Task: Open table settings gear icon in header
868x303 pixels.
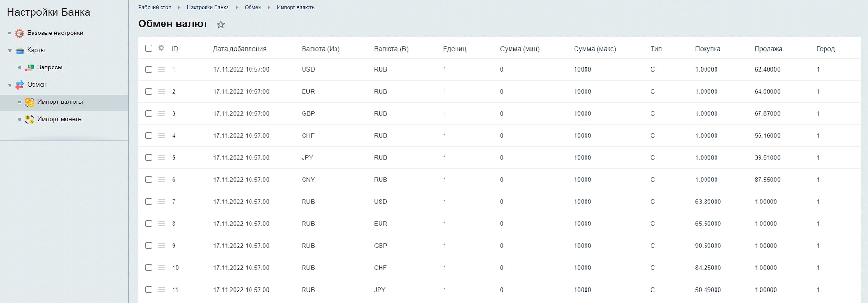Action: coord(161,48)
